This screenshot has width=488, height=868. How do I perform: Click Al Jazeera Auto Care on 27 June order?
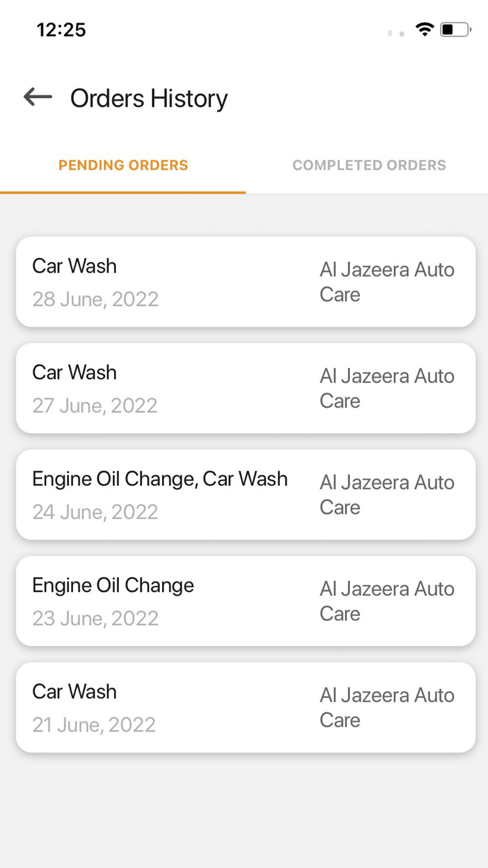[387, 389]
